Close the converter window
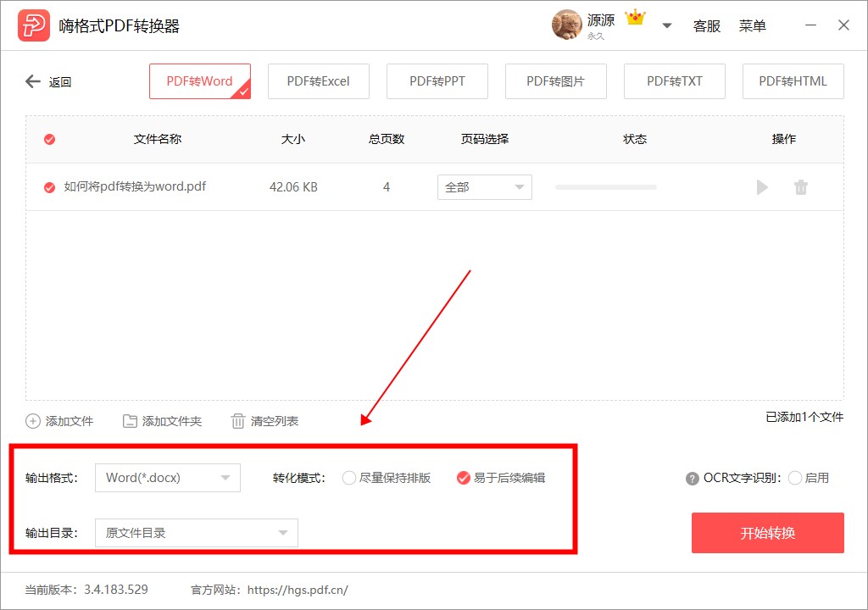The image size is (868, 610). [843, 25]
